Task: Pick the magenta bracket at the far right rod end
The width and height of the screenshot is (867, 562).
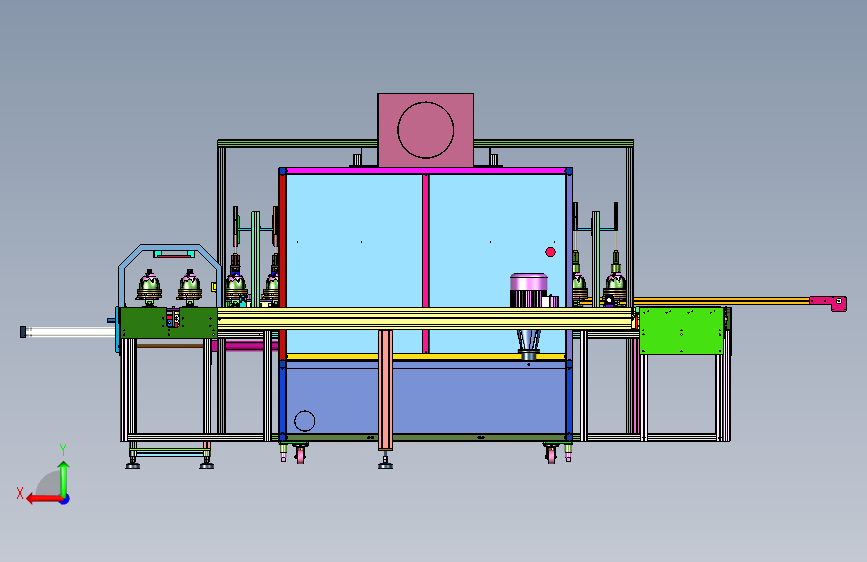Action: [828, 303]
